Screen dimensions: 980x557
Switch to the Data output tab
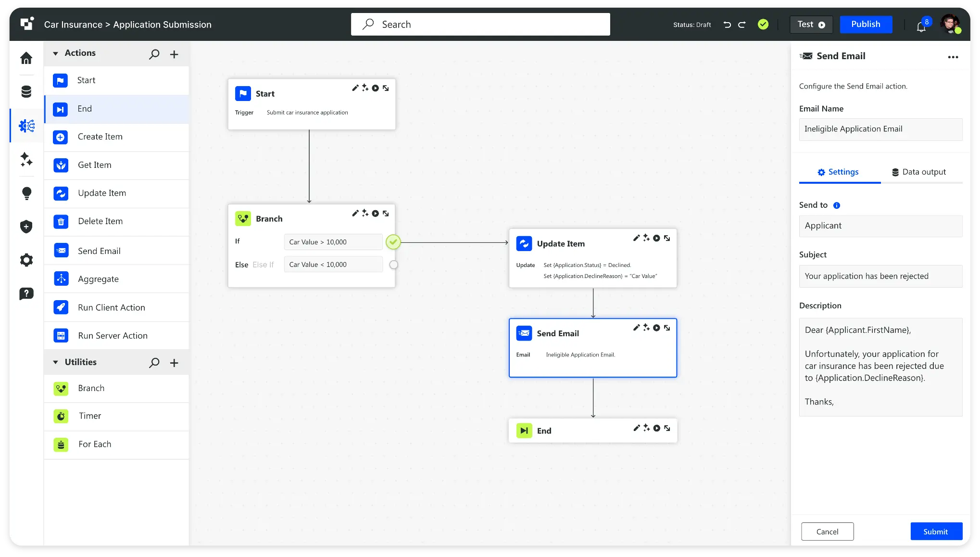[x=918, y=172]
